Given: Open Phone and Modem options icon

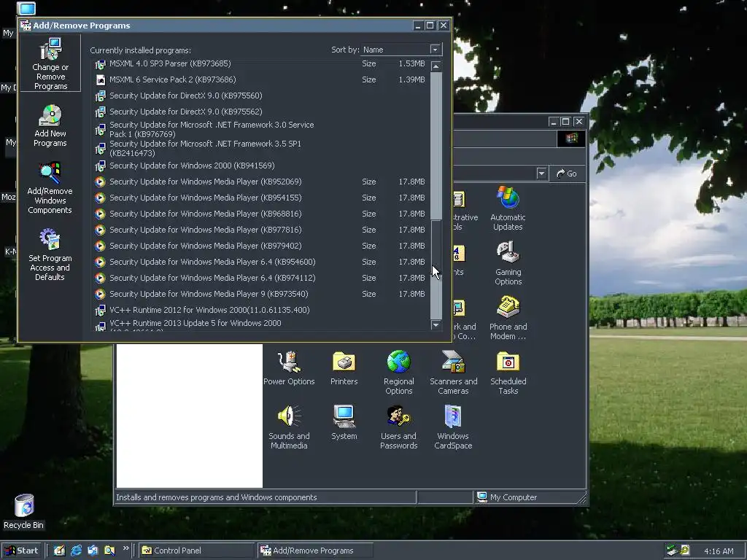Looking at the screenshot, I should coord(508,318).
